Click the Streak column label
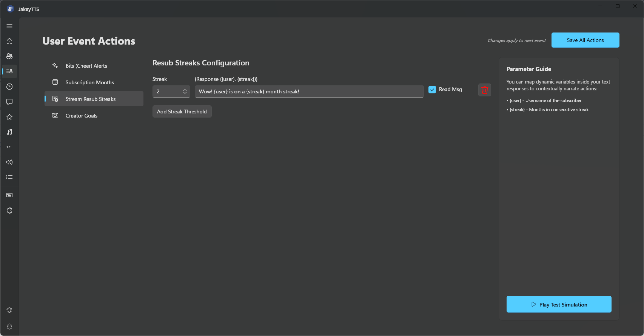The image size is (644, 336). click(x=160, y=79)
